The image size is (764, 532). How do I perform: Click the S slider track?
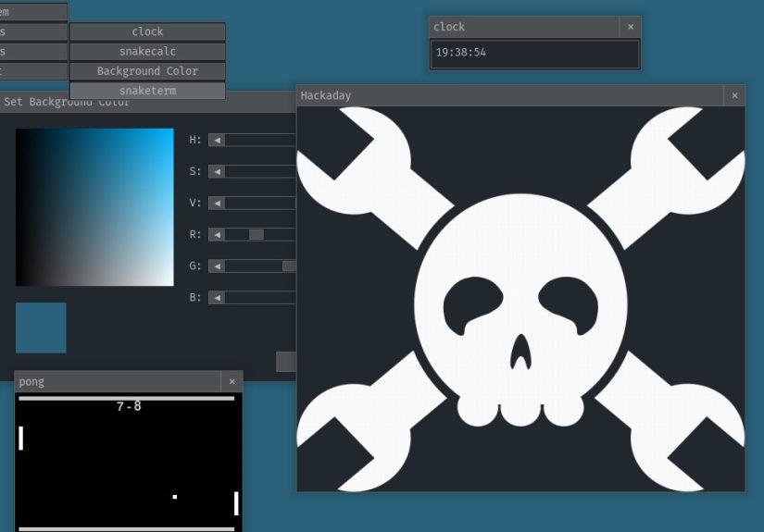(260, 171)
